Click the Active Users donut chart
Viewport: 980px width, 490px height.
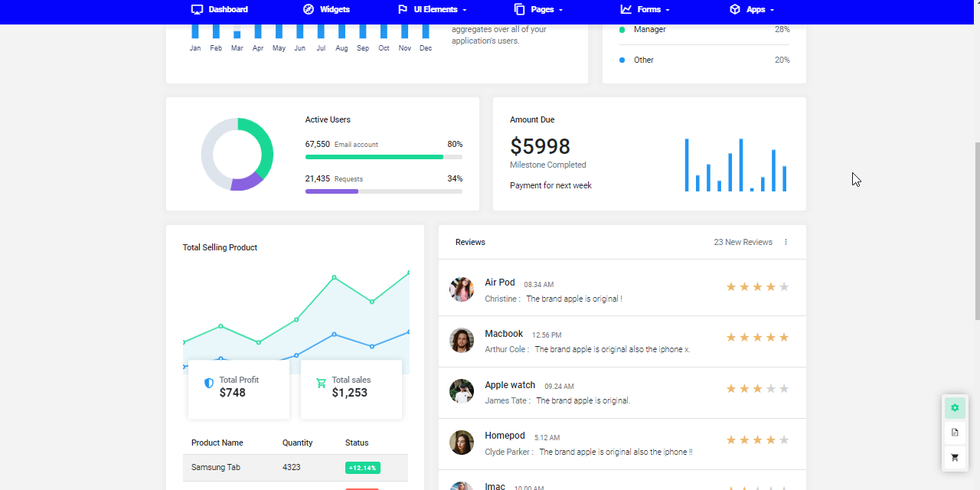[237, 154]
